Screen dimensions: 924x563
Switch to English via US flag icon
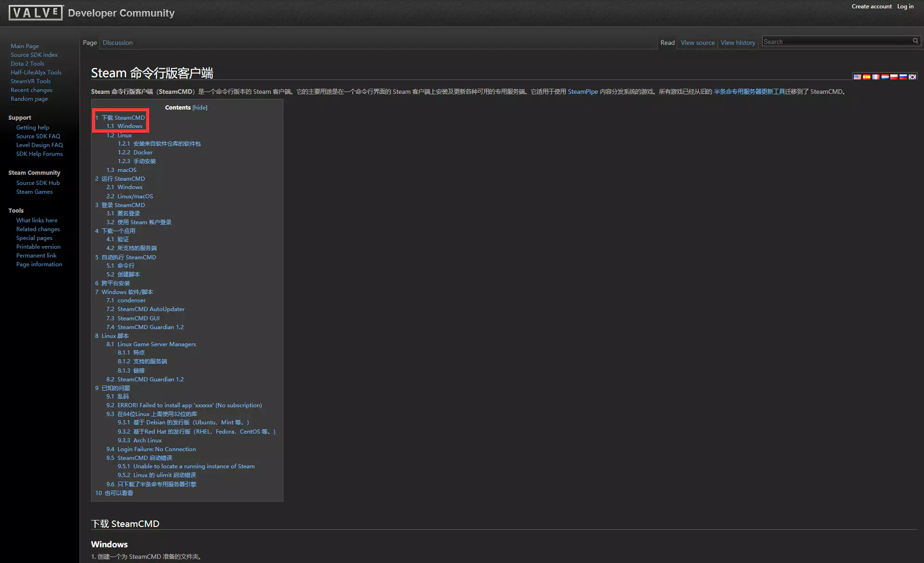pyautogui.click(x=857, y=77)
